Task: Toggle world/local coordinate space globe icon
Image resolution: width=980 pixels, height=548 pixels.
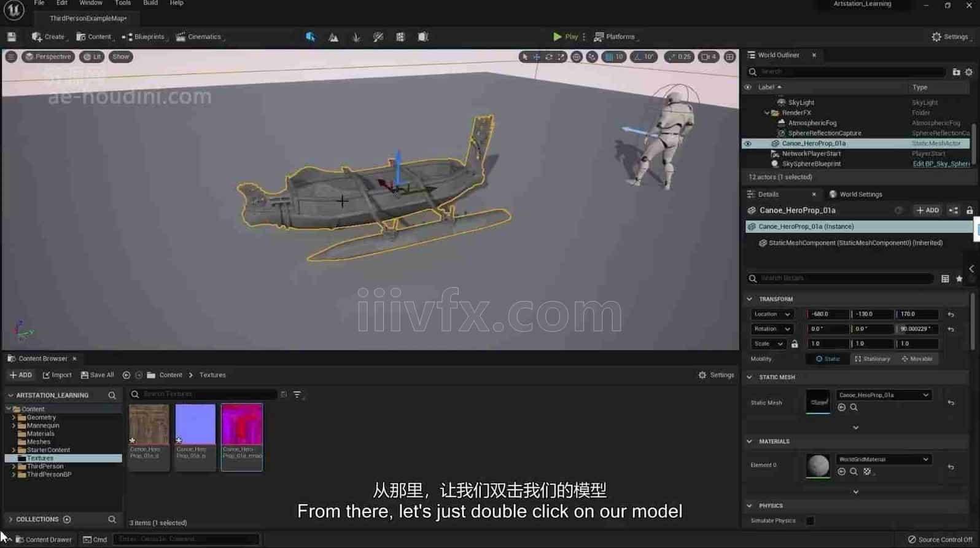Action: coord(577,57)
